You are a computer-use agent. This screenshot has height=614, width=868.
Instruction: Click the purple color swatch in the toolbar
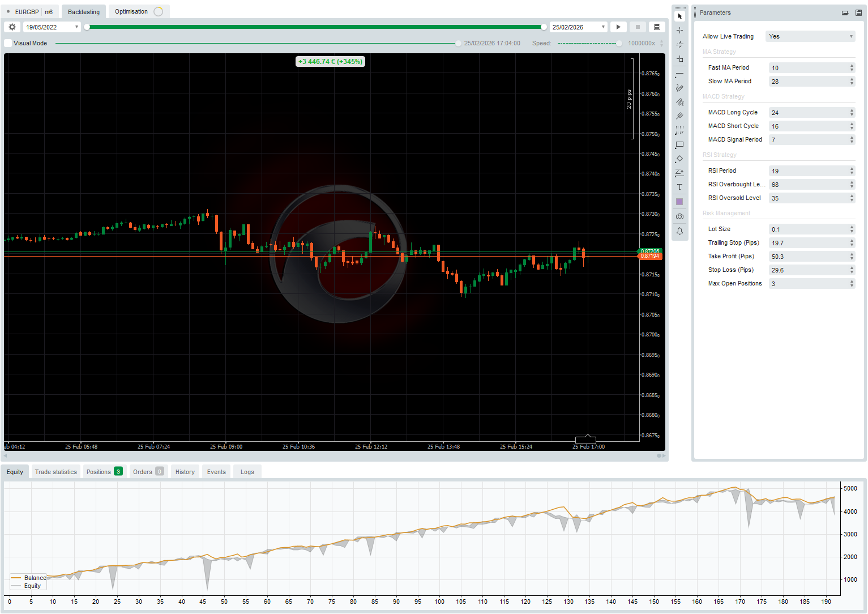pyautogui.click(x=679, y=201)
